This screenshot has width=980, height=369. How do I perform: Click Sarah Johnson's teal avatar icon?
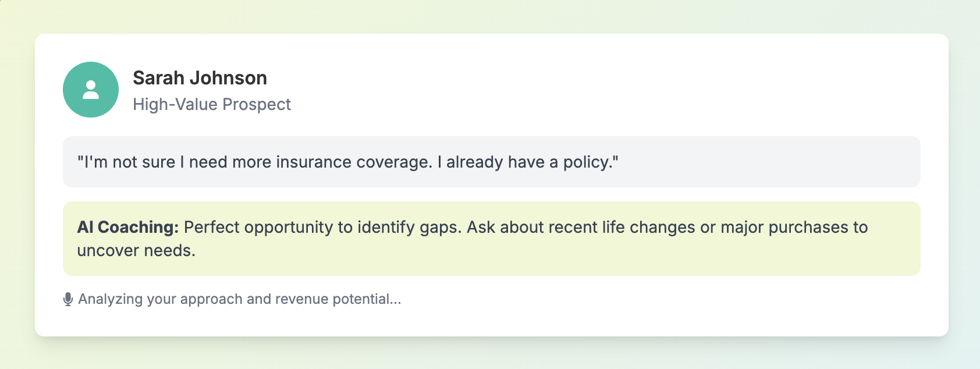(x=91, y=90)
